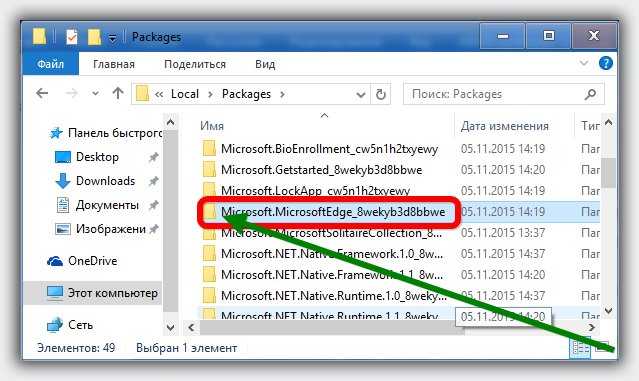Switch to the Поделиться ribbon tab
The image size is (639, 381).
pos(195,64)
